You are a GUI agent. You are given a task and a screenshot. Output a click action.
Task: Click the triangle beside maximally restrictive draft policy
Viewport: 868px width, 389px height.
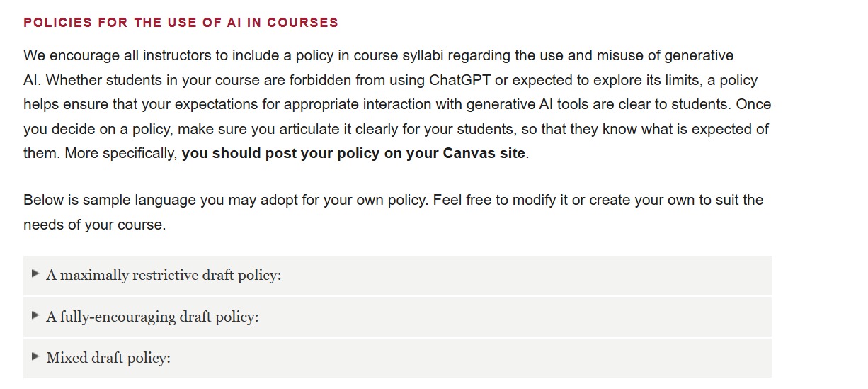35,274
